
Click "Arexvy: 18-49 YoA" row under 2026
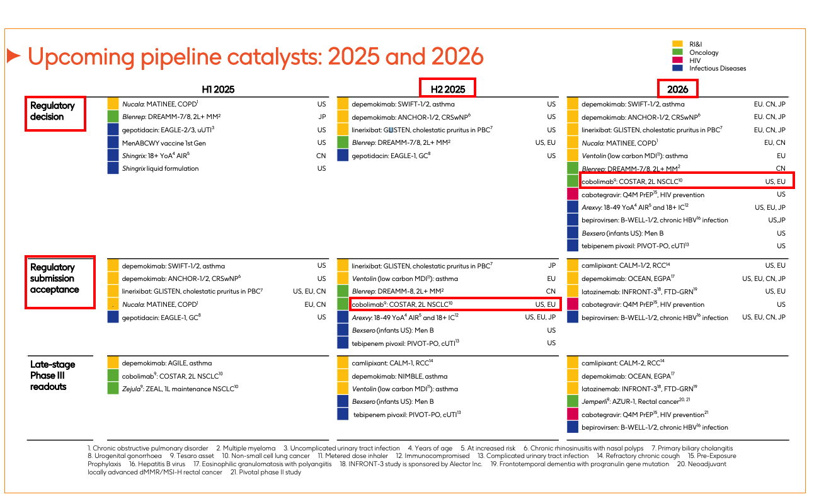[635, 207]
